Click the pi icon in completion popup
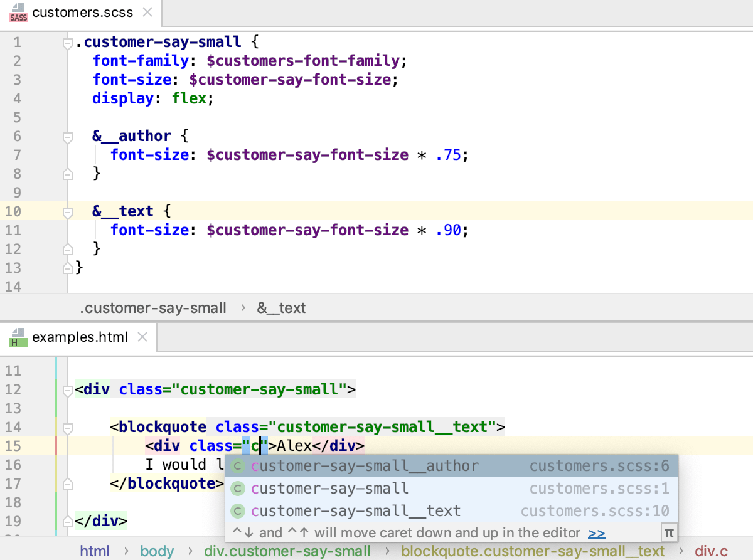Image resolution: width=753 pixels, height=560 pixels. pyautogui.click(x=669, y=533)
